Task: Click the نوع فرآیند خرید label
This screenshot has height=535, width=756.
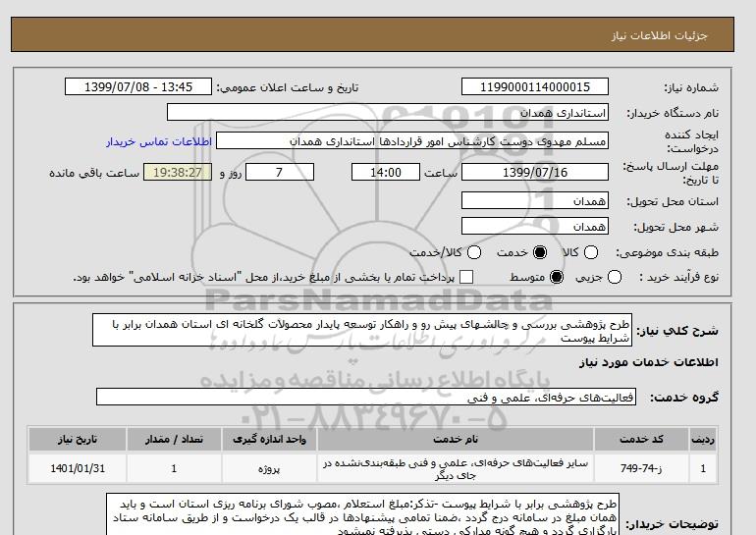Action: point(678,277)
